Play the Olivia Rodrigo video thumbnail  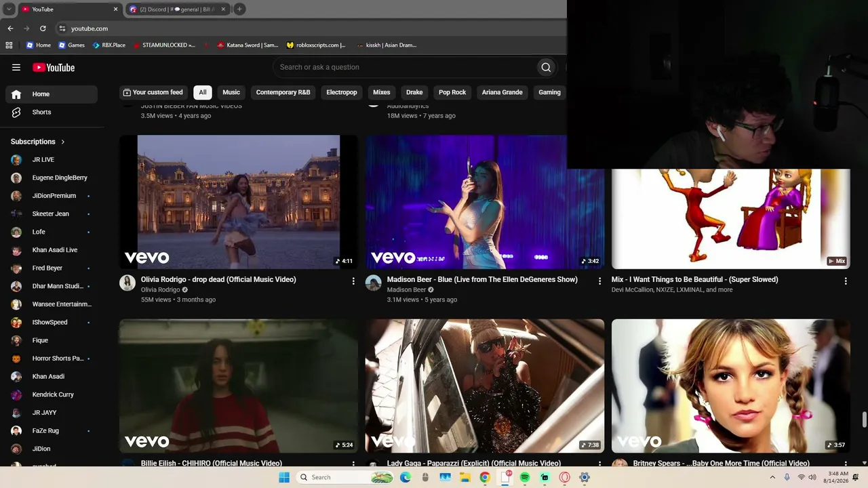point(239,202)
